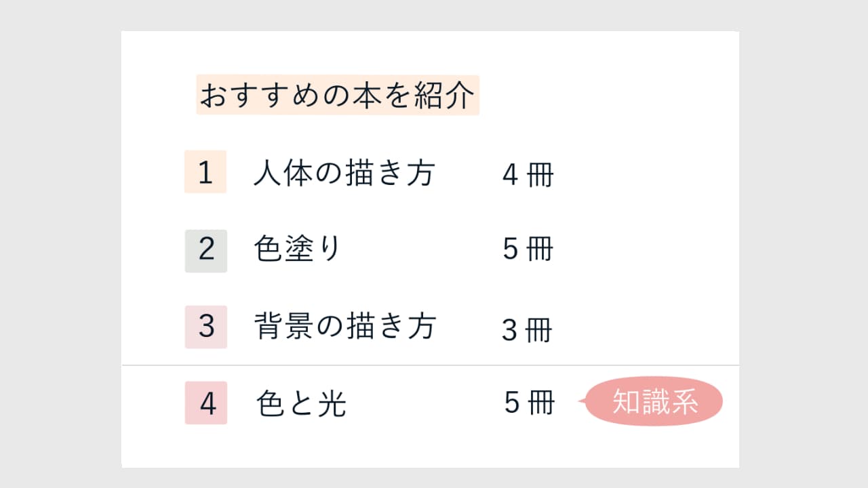The width and height of the screenshot is (868, 488).
Task: Click the pointer tail of the 知識系 bubble
Action: point(582,402)
